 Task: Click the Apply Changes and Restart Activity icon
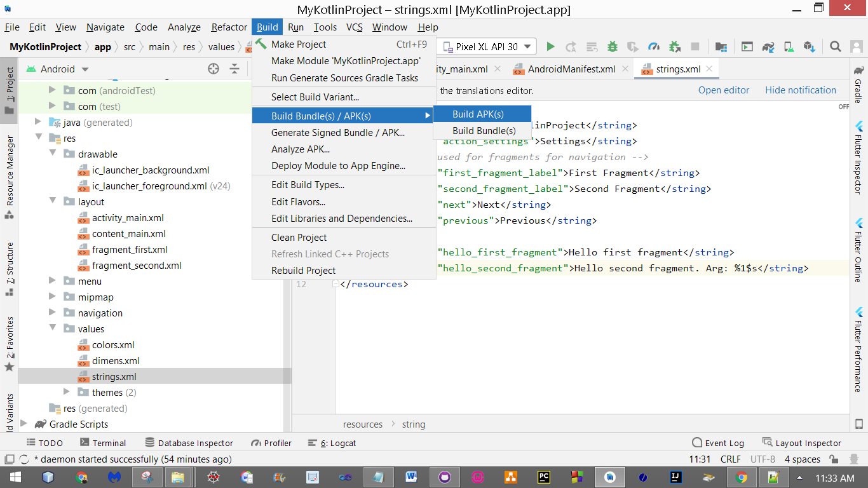coord(571,47)
